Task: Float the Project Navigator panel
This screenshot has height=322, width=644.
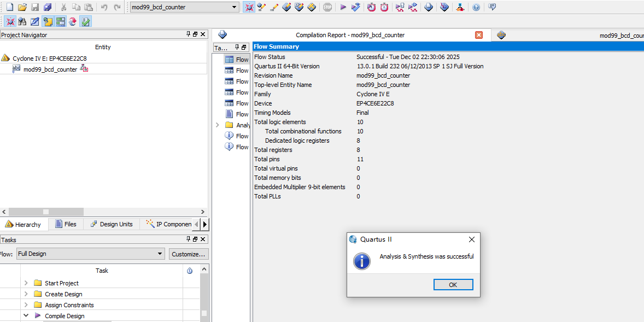Action: (195, 34)
